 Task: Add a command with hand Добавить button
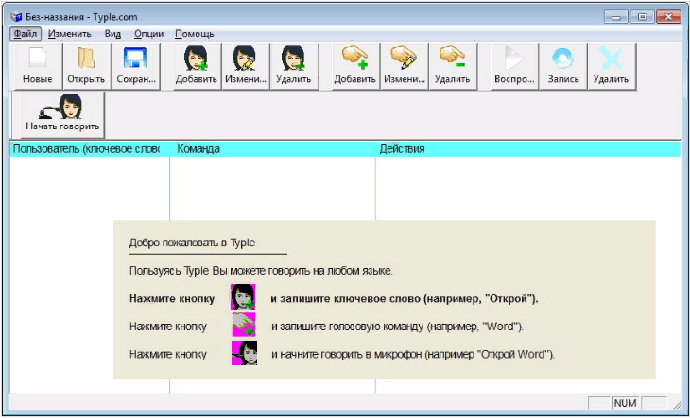coord(355,66)
